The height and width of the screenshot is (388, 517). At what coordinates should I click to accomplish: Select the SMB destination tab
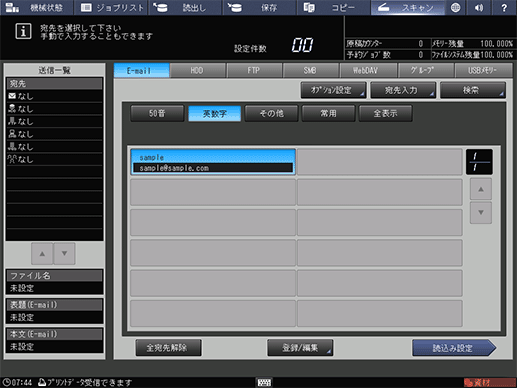tap(311, 70)
